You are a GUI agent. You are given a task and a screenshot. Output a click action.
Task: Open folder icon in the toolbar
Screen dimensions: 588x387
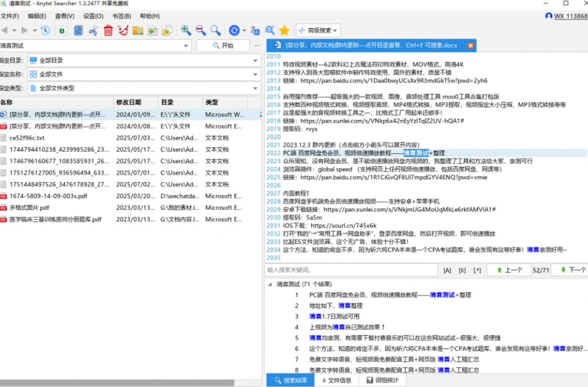pyautogui.click(x=138, y=30)
